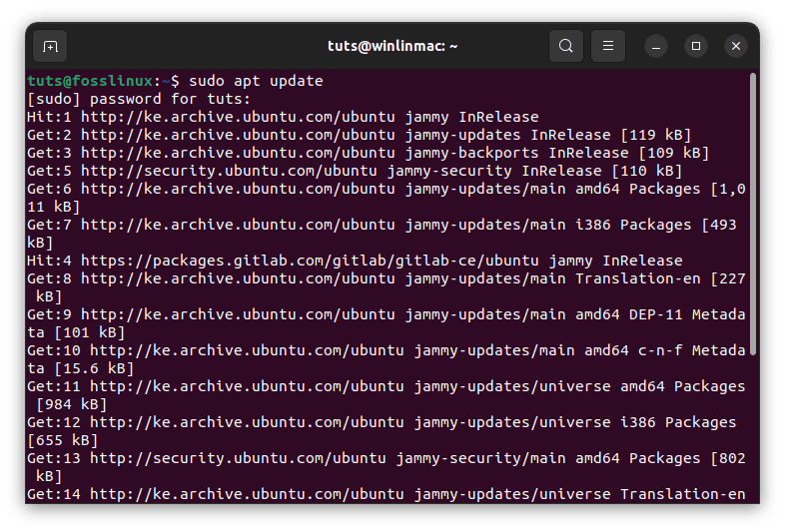785x532 pixels.
Task: Open a new terminal tab
Action: point(50,46)
